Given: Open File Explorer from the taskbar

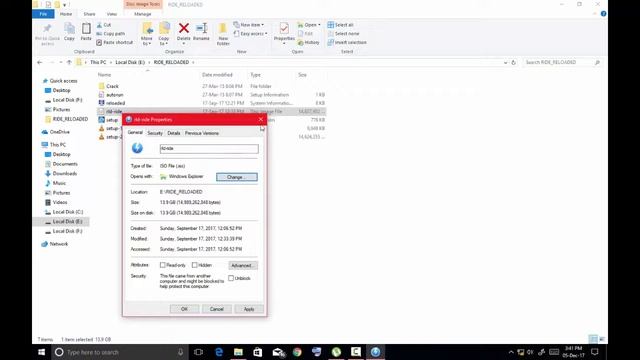Looking at the screenshot, I should tap(238, 352).
